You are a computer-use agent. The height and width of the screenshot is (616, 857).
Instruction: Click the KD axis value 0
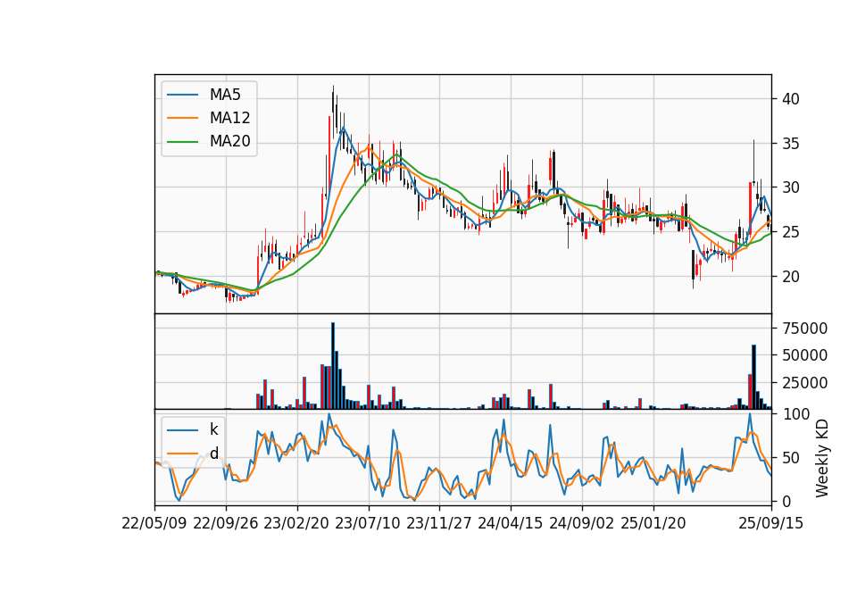tap(786, 501)
